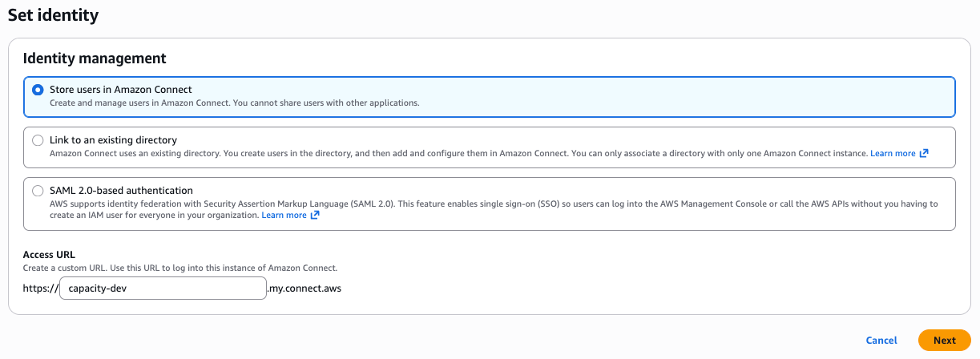980x359 pixels.
Task: Click the Set identity page title
Action: click(x=54, y=14)
